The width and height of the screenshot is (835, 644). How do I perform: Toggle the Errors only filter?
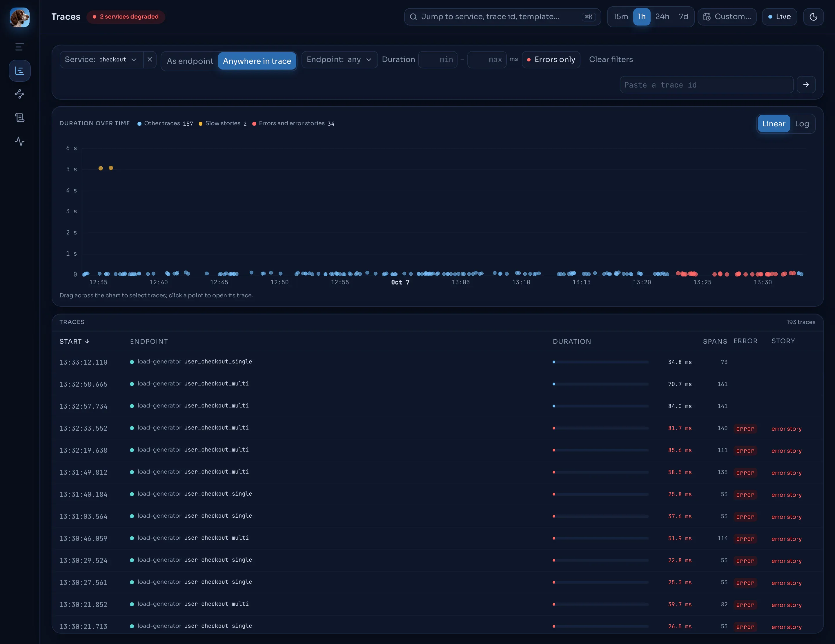pos(551,60)
